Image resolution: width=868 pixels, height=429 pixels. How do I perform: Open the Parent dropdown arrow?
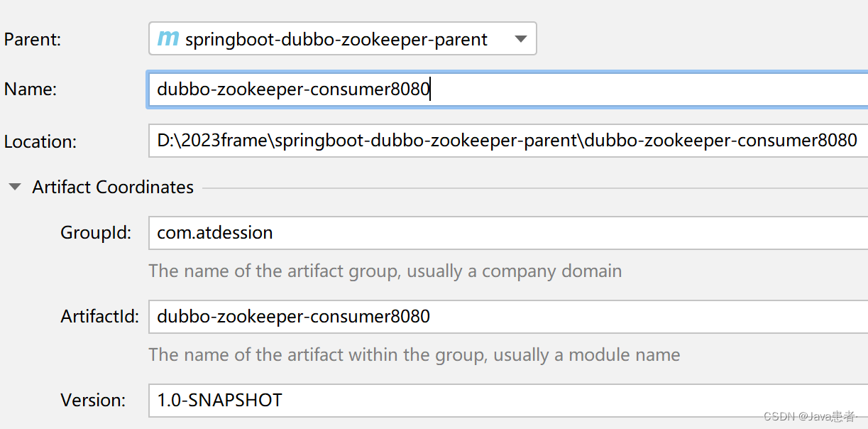520,39
